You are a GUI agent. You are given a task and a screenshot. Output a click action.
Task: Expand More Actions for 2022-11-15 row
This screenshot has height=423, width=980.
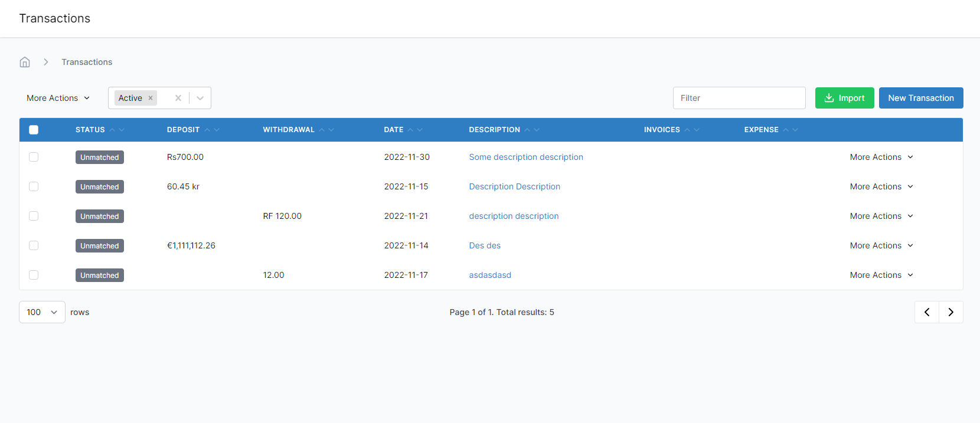(x=881, y=186)
